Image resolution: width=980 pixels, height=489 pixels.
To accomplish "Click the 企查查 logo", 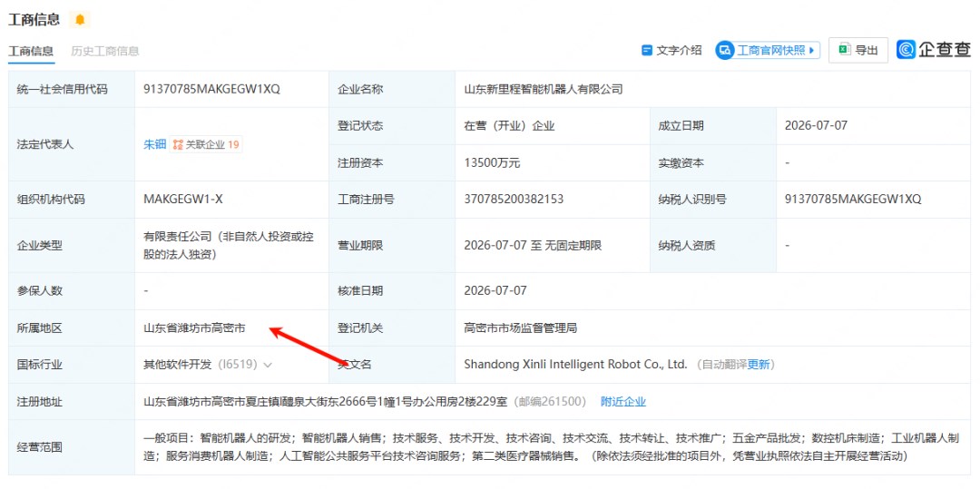I will pyautogui.click(x=934, y=50).
